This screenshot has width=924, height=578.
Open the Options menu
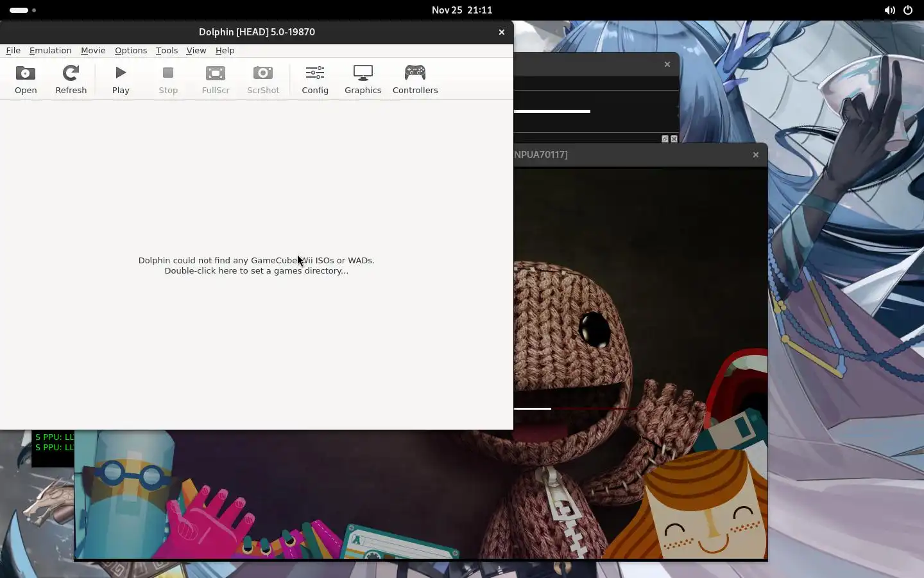[x=131, y=50]
